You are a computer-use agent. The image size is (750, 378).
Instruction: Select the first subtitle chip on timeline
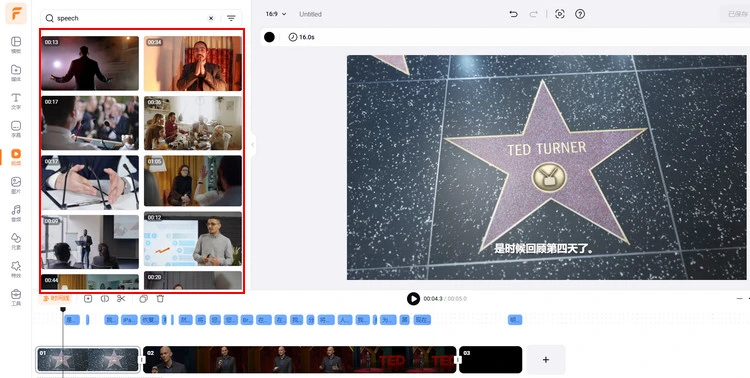(72, 320)
